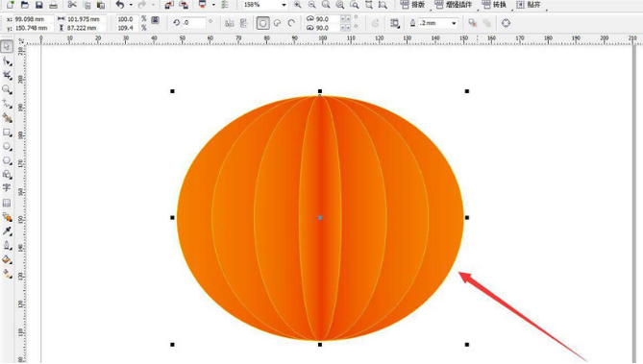Open the 排版 menu
Viewport: 643px width, 364px height.
coord(413,5)
